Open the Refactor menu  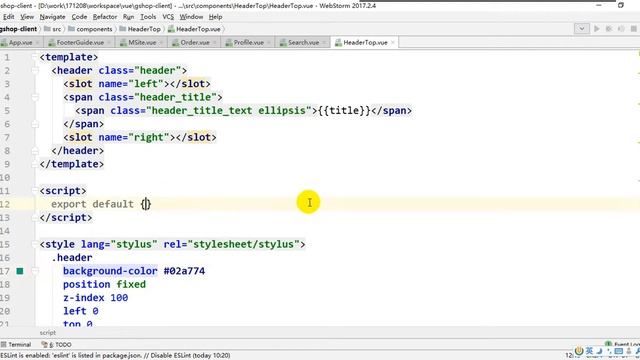(104, 17)
